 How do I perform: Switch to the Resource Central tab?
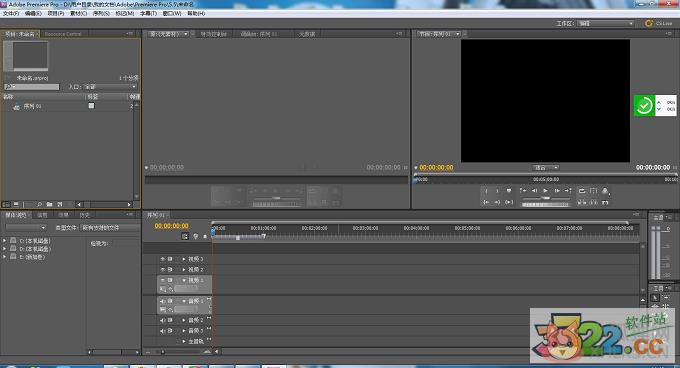pyautogui.click(x=63, y=34)
